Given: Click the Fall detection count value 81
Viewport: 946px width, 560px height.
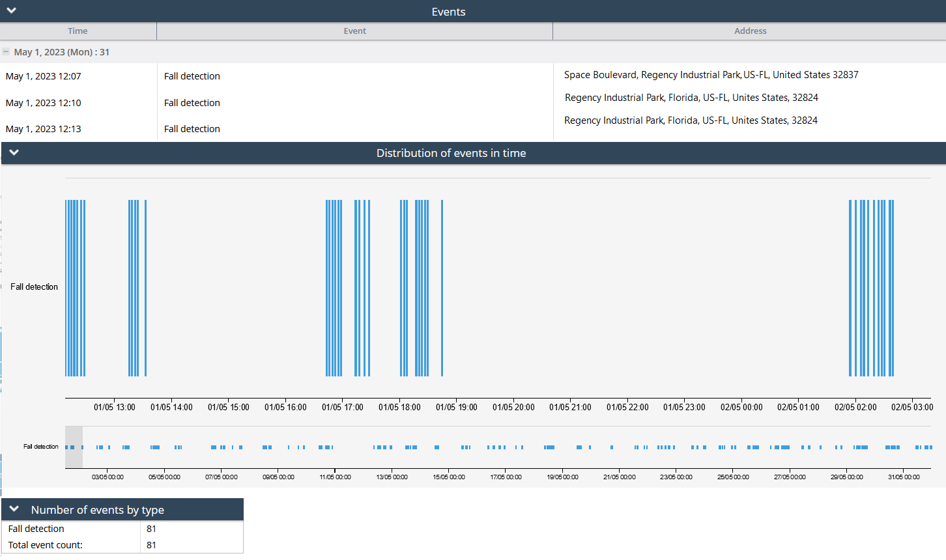Looking at the screenshot, I should pyautogui.click(x=151, y=529).
